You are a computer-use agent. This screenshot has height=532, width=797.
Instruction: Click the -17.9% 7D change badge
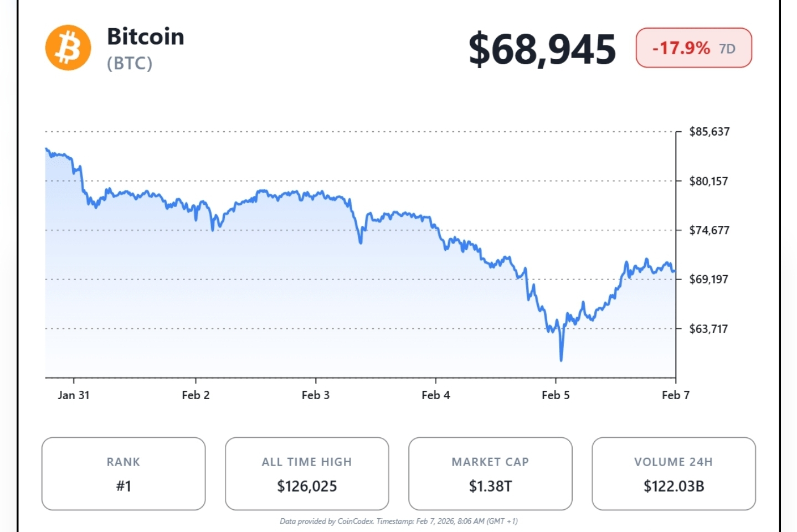tap(693, 48)
